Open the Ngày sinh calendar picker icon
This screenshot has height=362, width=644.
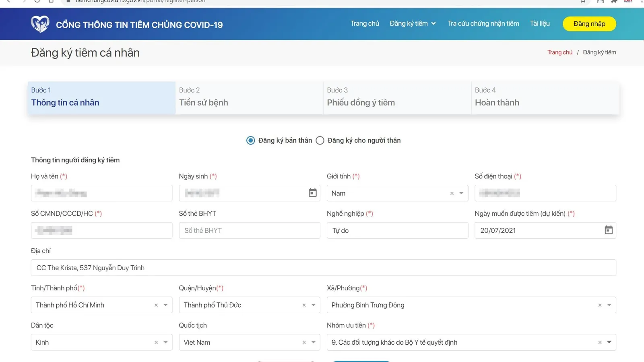(312, 193)
